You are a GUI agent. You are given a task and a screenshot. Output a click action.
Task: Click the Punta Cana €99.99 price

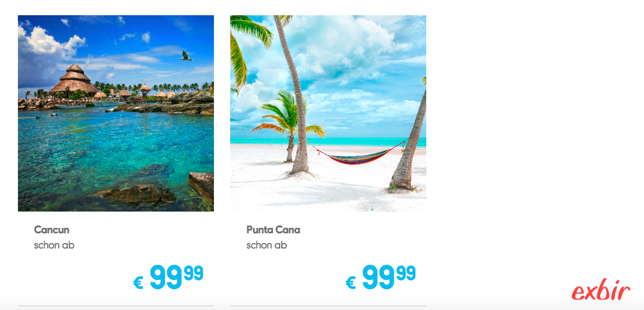(x=381, y=277)
